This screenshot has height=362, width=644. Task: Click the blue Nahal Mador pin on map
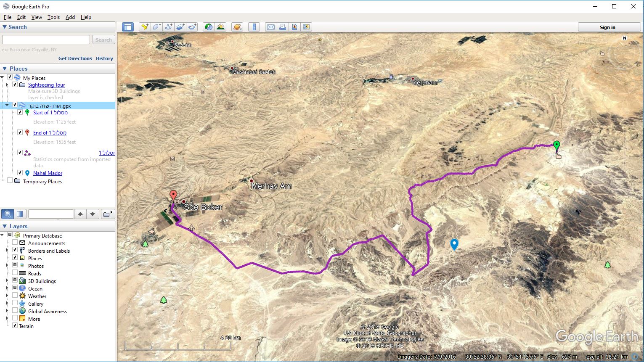pyautogui.click(x=454, y=244)
